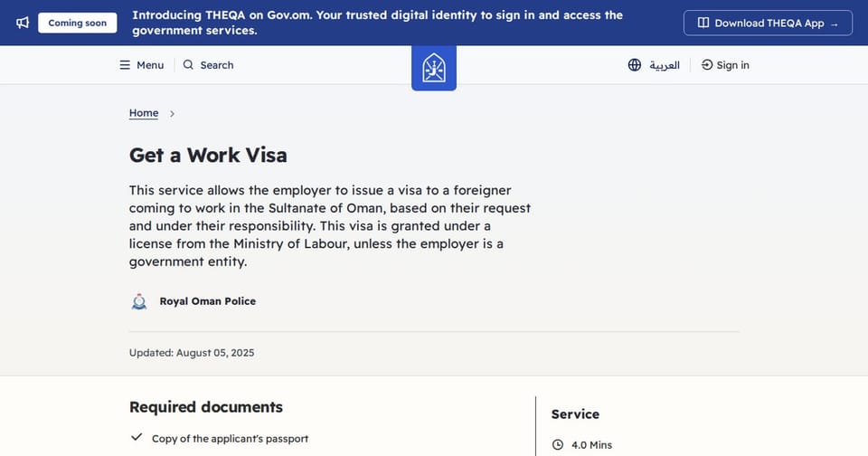Click the checkmark beside passport copy
The image size is (868, 456).
pyautogui.click(x=137, y=437)
